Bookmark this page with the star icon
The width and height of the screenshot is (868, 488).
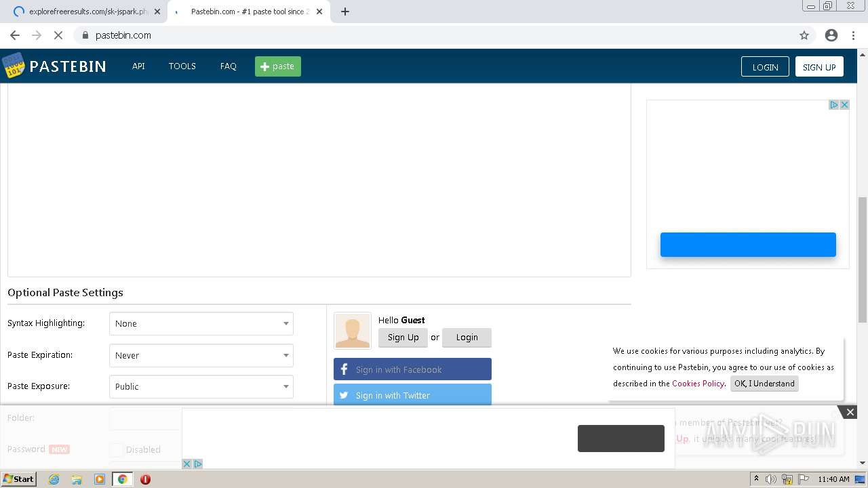[x=804, y=35]
